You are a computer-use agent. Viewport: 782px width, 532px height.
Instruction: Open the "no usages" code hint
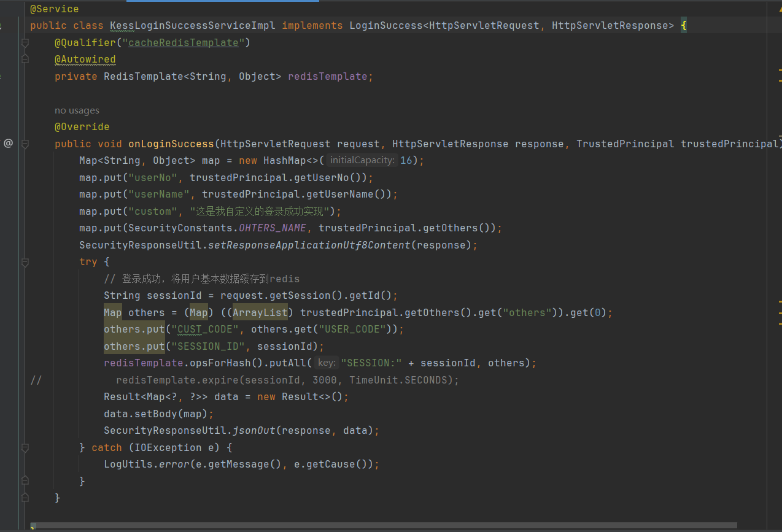point(77,110)
